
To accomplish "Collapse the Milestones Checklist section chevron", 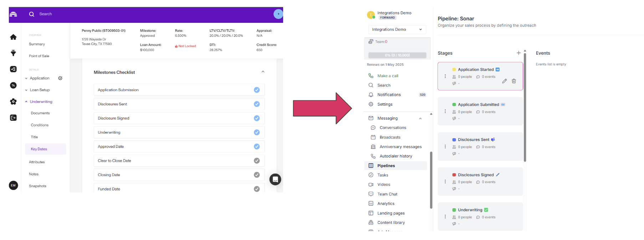I will coord(263,72).
